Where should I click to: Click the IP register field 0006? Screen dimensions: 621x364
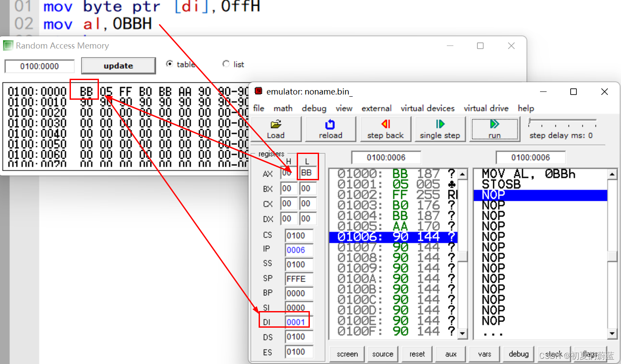pyautogui.click(x=299, y=250)
